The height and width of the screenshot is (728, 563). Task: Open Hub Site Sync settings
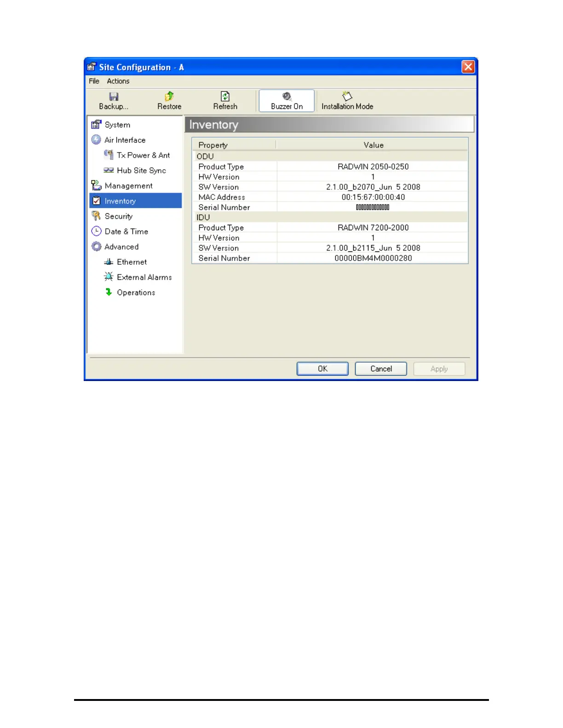pyautogui.click(x=141, y=171)
